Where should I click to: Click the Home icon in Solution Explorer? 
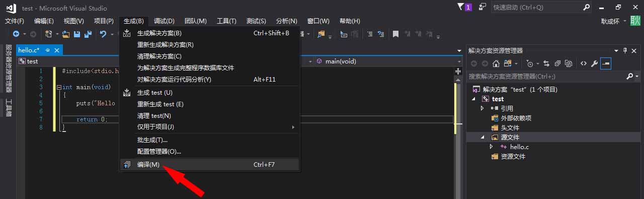(x=496, y=63)
